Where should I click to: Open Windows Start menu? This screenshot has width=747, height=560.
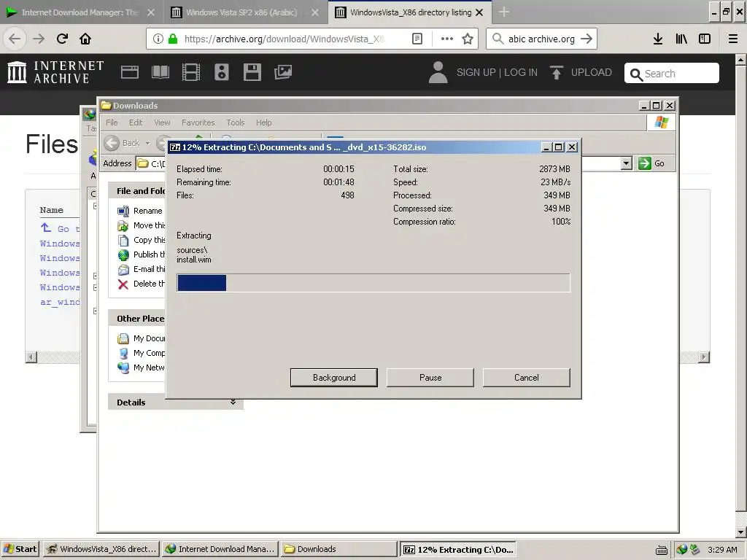(20, 549)
